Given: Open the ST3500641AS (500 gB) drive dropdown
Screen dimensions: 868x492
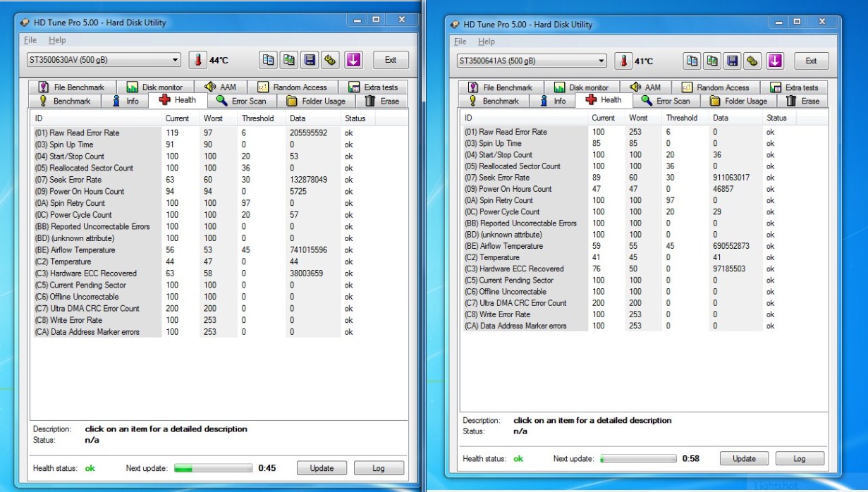Looking at the screenshot, I should 532,61.
